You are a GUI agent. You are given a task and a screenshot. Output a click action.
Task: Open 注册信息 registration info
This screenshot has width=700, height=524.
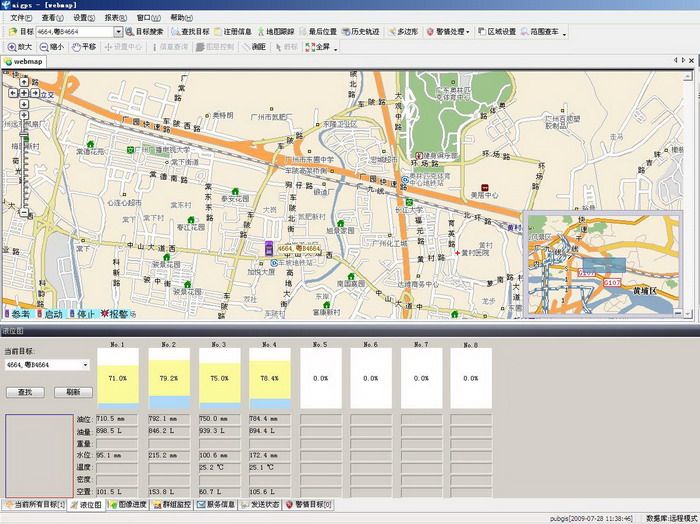233,32
